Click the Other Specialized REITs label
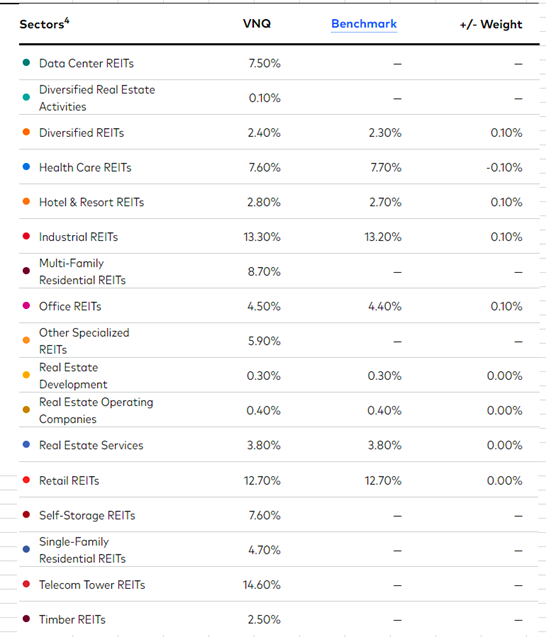Screen dimensions: 546x637 (x=84, y=341)
